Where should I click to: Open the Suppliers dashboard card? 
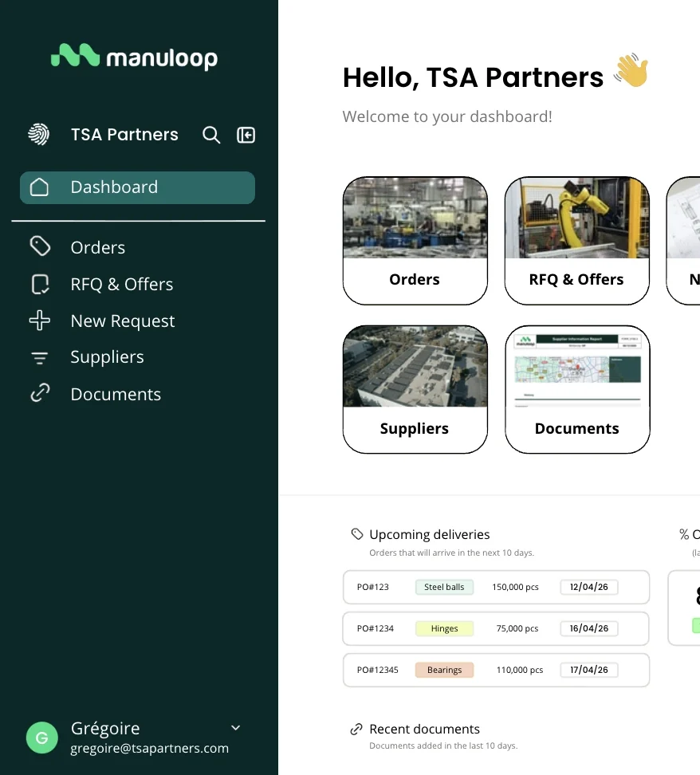415,389
